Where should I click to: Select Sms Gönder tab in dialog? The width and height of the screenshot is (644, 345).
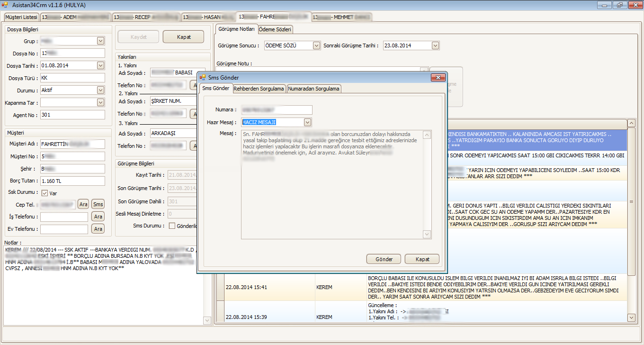(x=216, y=88)
